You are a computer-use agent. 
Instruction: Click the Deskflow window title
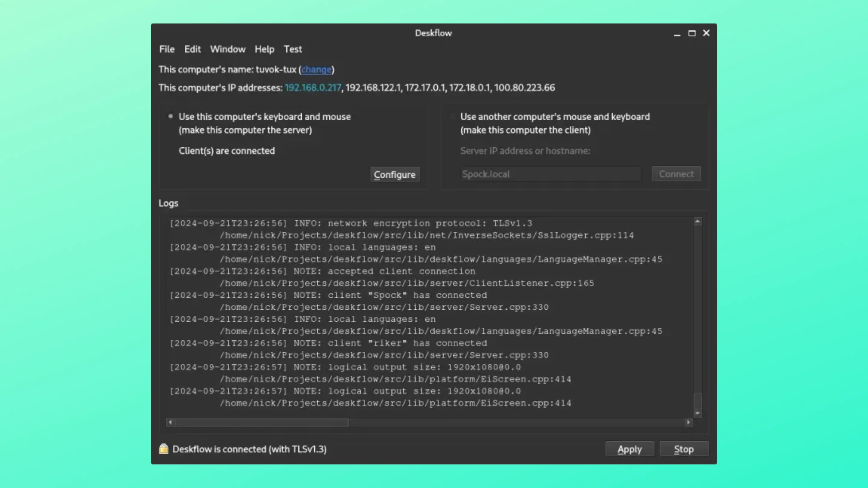(x=433, y=33)
